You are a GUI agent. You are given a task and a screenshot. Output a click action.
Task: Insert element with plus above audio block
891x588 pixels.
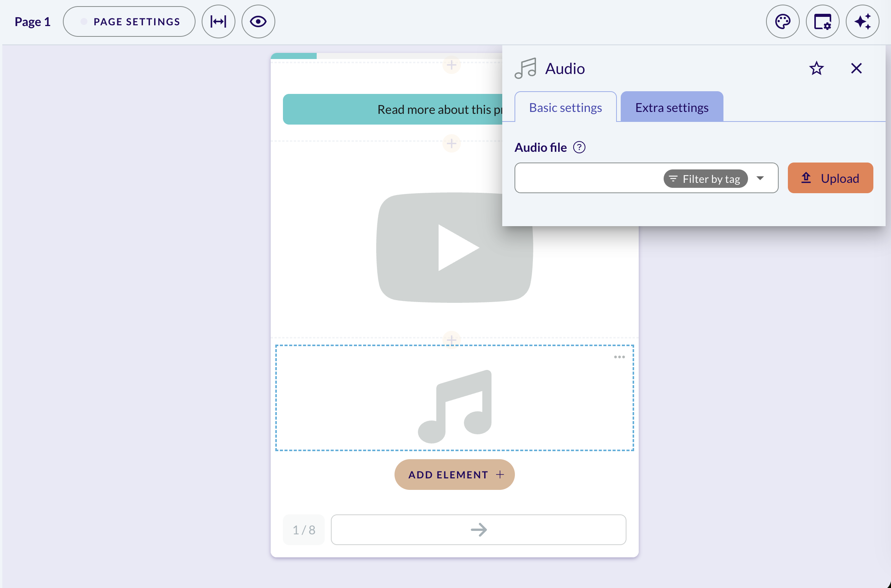452,340
